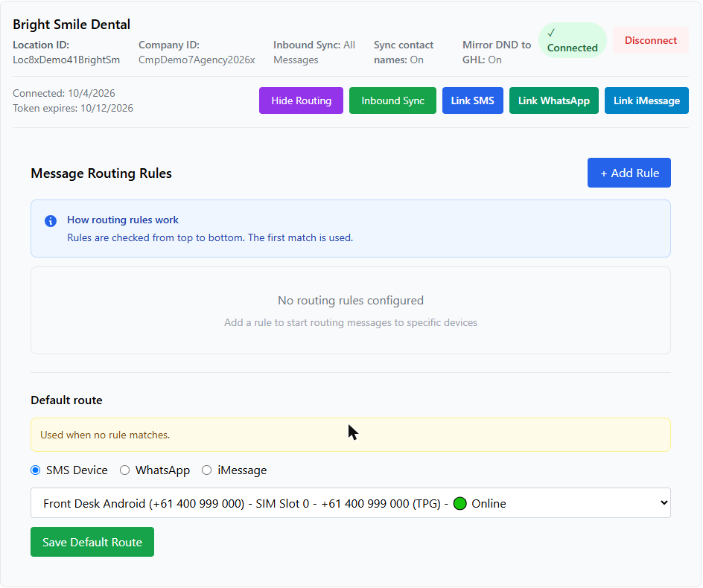The width and height of the screenshot is (703, 588).
Task: Click the Hide Routing button
Action: [302, 100]
